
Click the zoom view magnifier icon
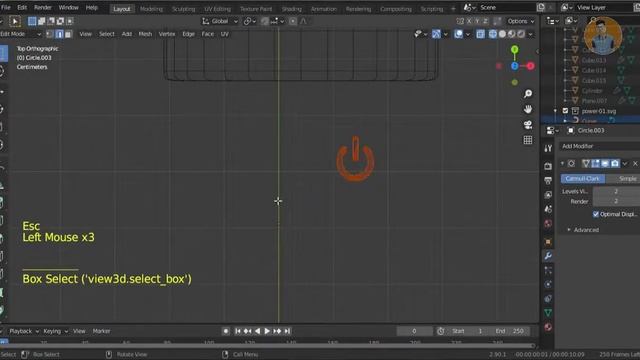coord(528,94)
